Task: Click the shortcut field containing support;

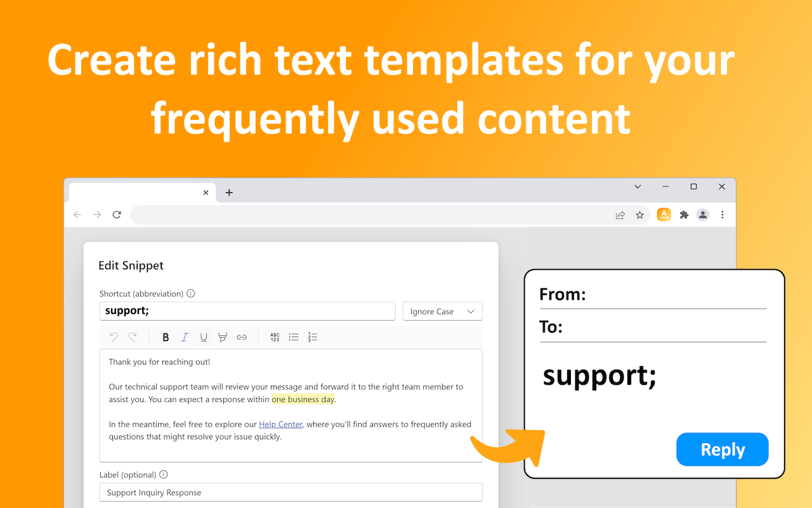Action: 247,311
